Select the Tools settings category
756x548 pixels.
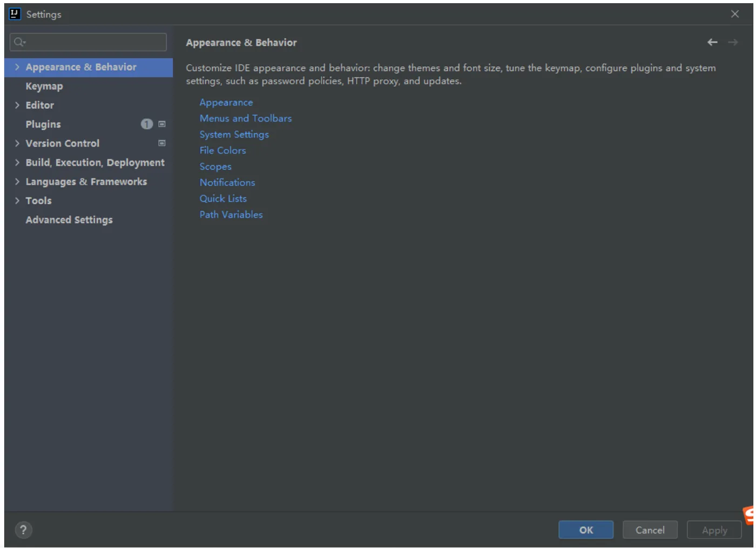coord(89,201)
